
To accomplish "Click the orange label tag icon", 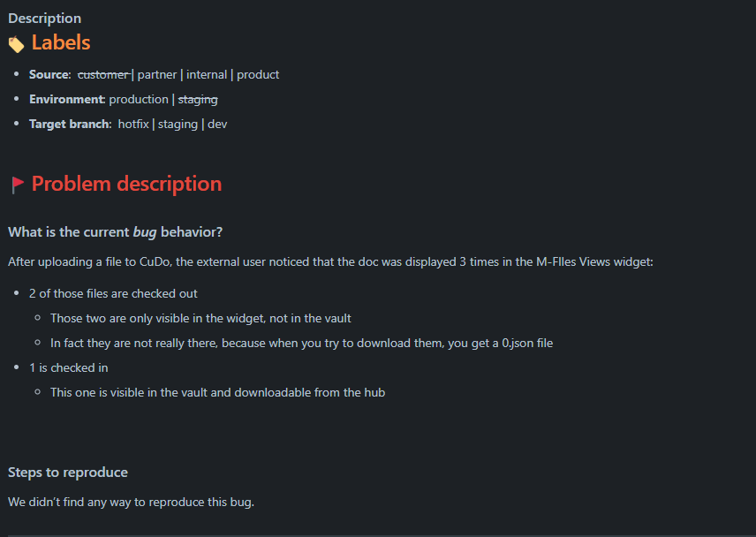I will [16, 44].
